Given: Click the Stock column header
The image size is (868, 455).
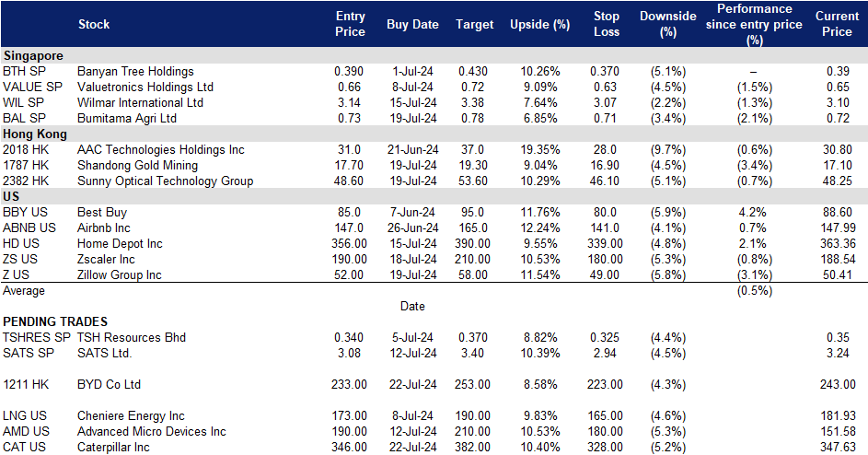Looking at the screenshot, I should tap(95, 24).
